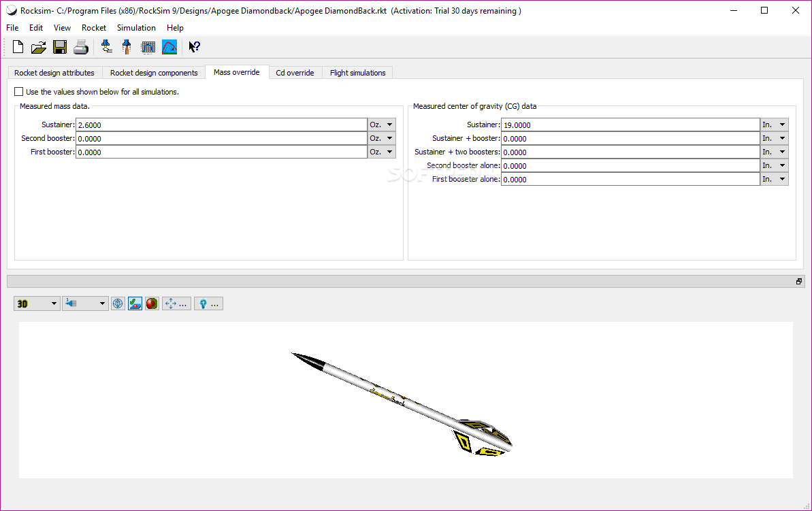Switch to Rocket design components tab

[154, 73]
